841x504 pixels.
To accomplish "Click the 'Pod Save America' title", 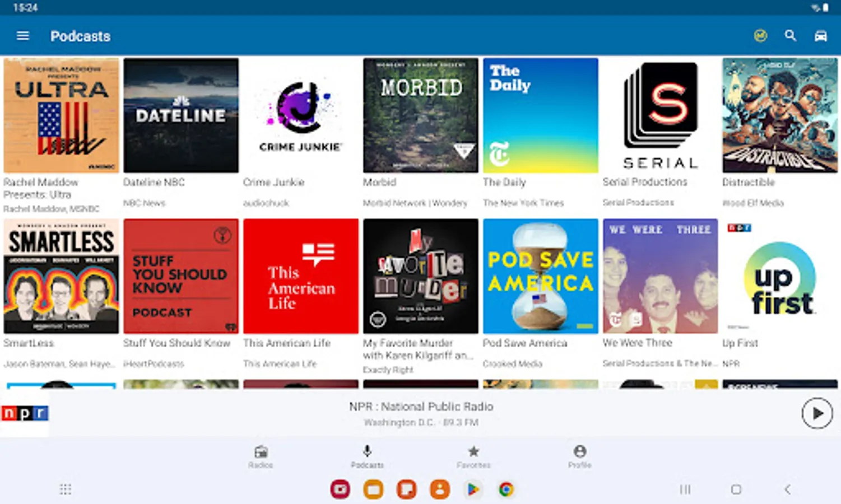I will click(525, 343).
